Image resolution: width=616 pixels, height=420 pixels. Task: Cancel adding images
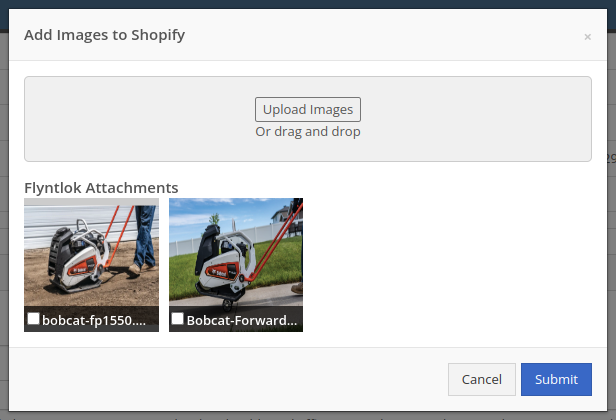pyautogui.click(x=482, y=379)
